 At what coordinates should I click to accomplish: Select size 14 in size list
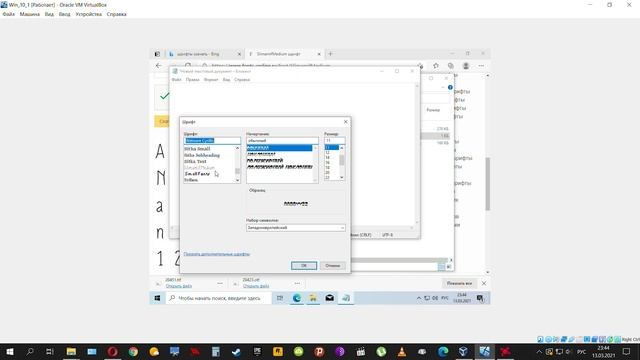[x=328, y=157]
